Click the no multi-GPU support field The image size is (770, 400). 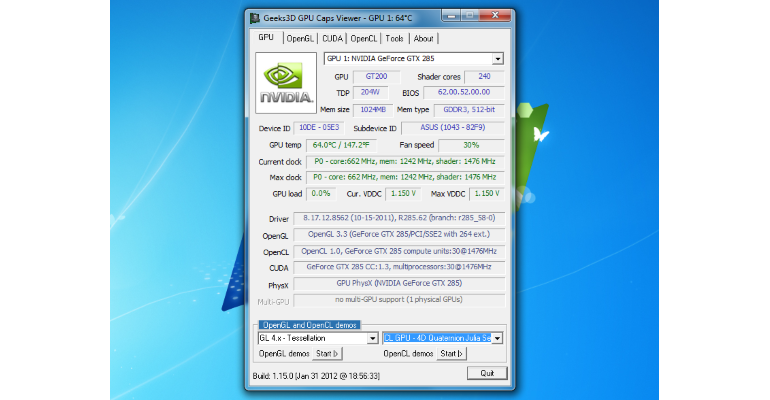point(399,300)
